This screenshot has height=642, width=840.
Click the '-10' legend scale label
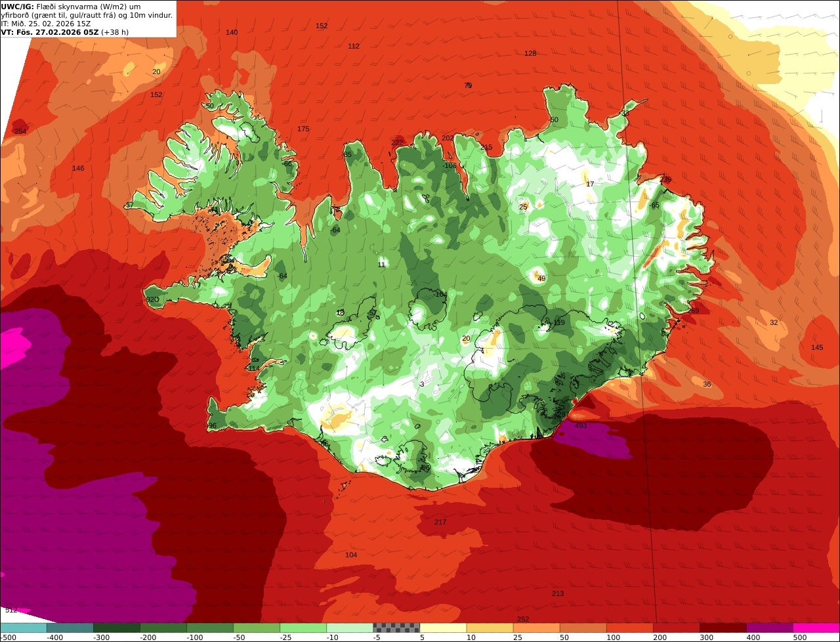[x=334, y=637]
